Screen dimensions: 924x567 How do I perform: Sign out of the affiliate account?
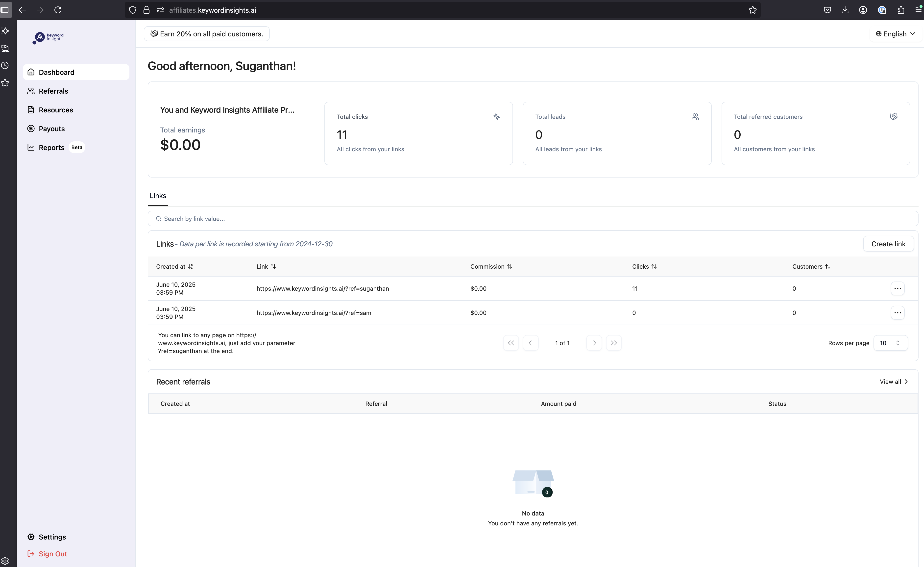52,554
